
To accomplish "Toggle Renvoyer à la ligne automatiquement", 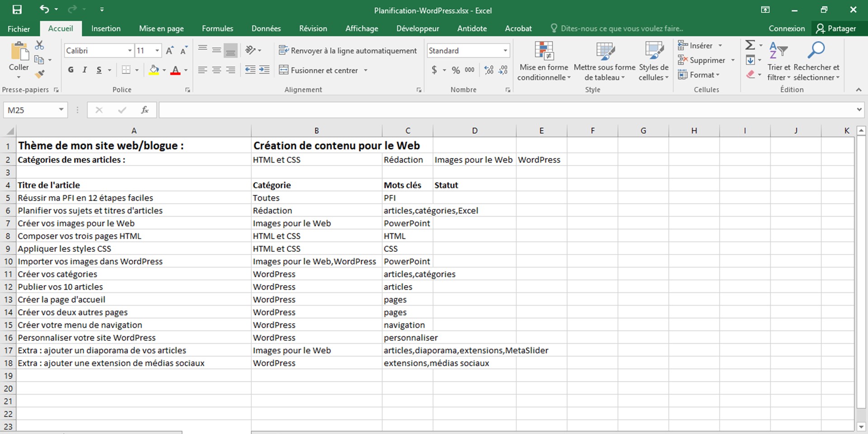I will pyautogui.click(x=348, y=51).
